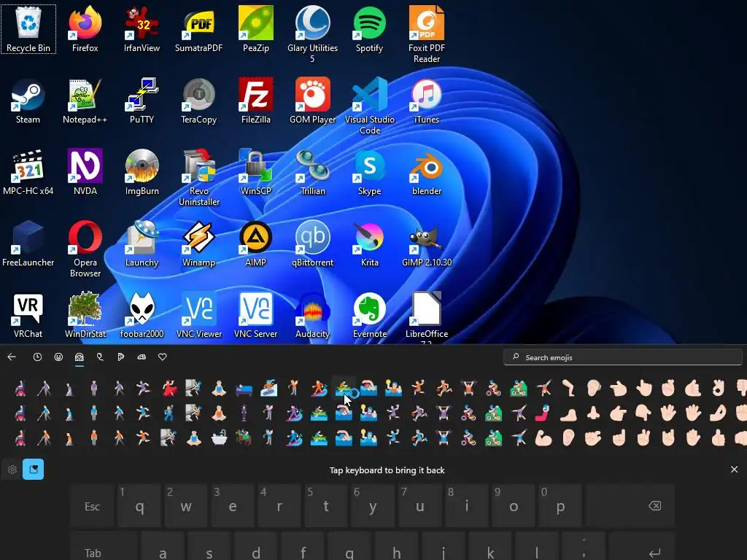Select the VNC Viewer desktop shortcut

(x=198, y=315)
